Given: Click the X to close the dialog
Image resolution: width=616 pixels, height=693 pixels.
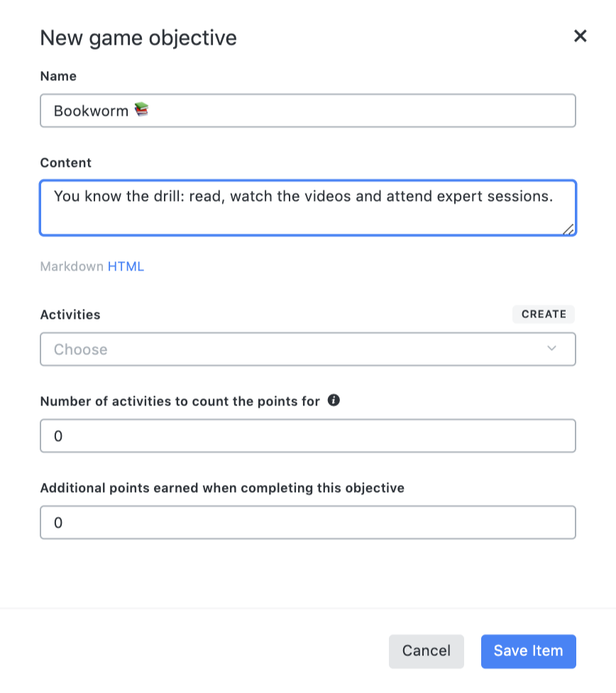Looking at the screenshot, I should (580, 36).
